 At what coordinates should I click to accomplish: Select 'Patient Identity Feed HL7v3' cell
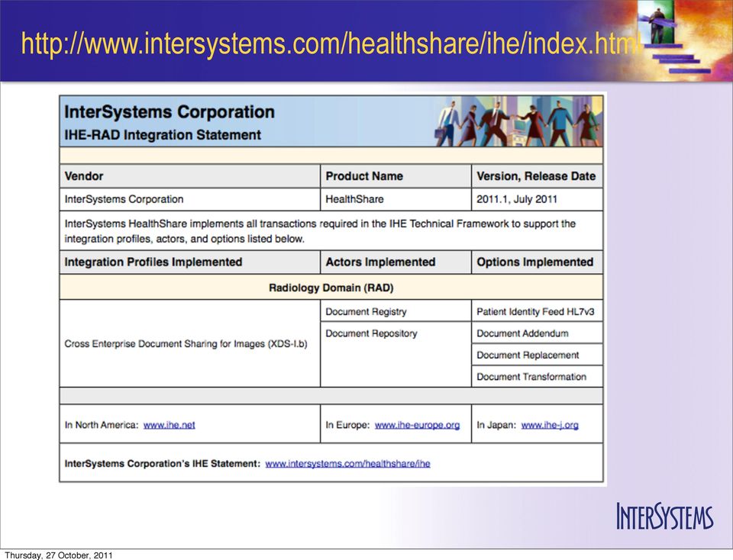[535, 311]
